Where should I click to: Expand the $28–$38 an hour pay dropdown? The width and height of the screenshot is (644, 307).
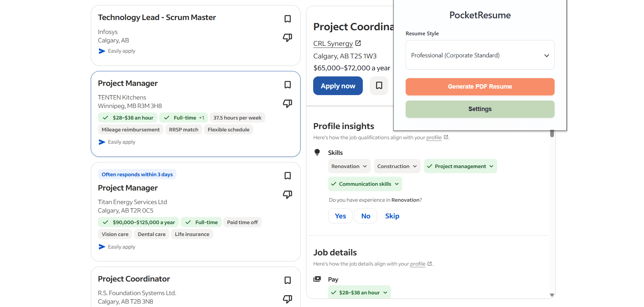coord(385,292)
